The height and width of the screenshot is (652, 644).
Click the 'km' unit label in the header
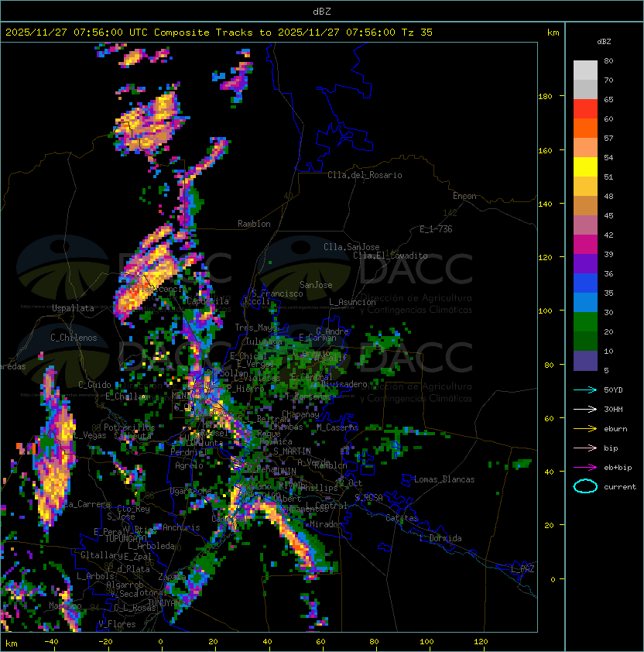coord(553,33)
